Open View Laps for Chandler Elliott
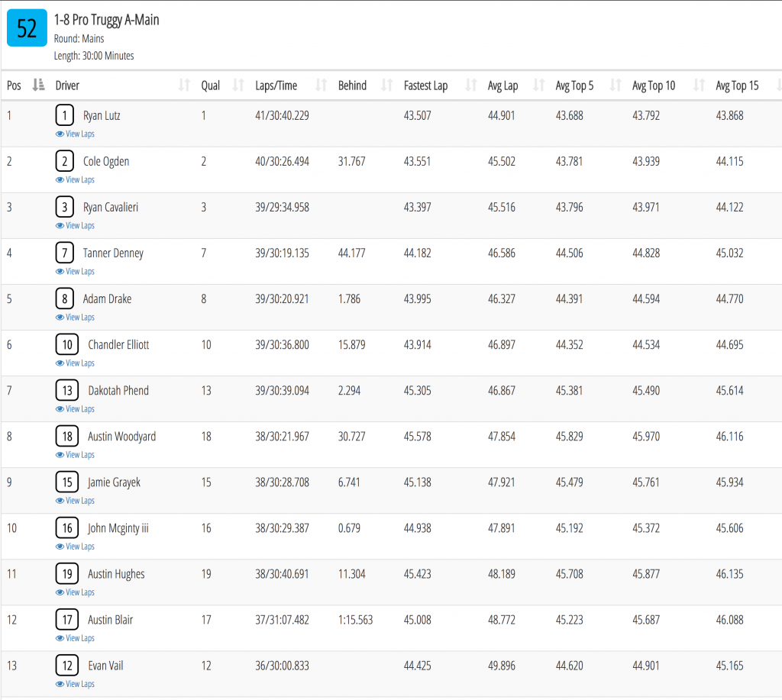The width and height of the screenshot is (782, 700). click(x=75, y=363)
